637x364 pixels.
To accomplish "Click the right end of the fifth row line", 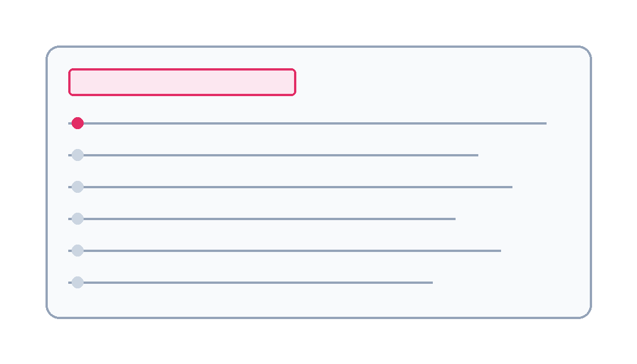I will click(499, 251).
